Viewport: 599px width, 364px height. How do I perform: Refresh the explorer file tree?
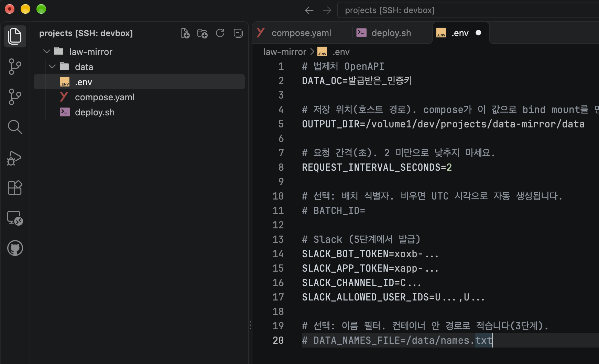click(220, 33)
